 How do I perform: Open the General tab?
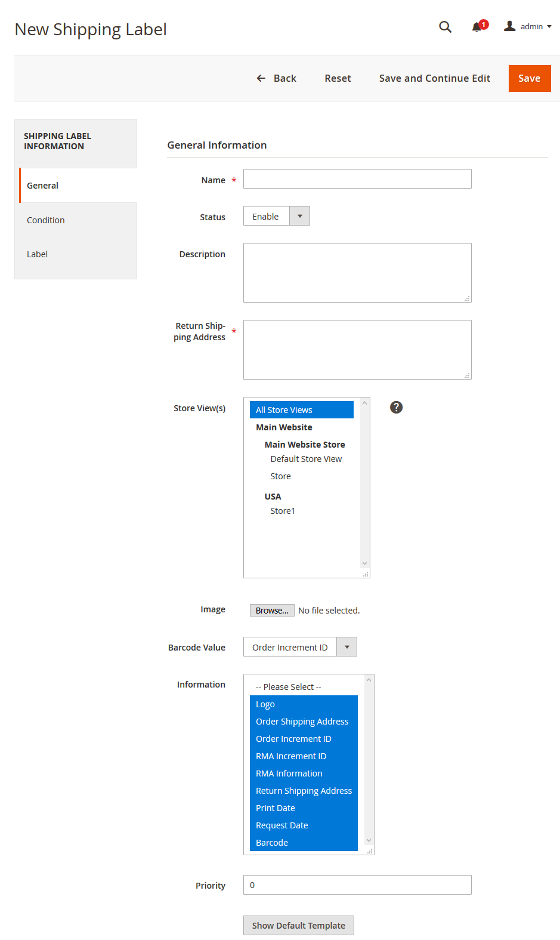tap(43, 186)
